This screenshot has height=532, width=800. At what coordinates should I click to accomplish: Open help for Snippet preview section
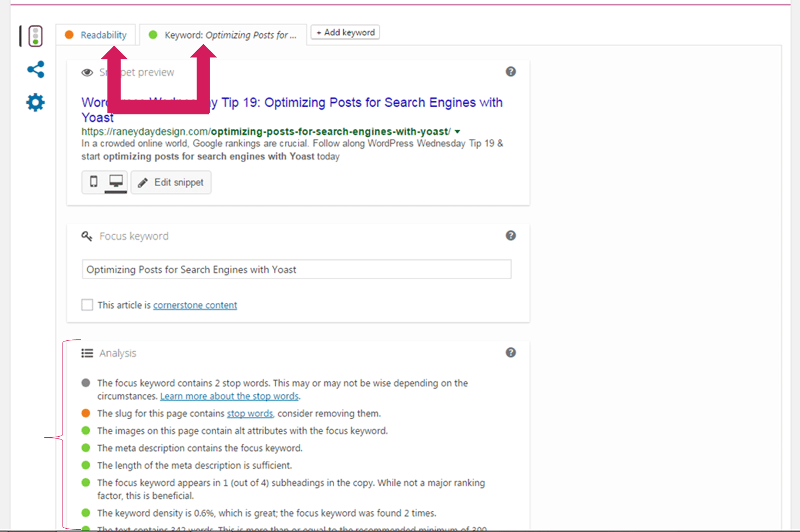point(511,71)
